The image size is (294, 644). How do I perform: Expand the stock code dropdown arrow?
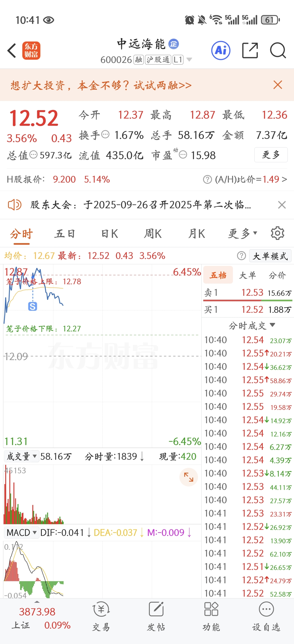pyautogui.click(x=189, y=60)
